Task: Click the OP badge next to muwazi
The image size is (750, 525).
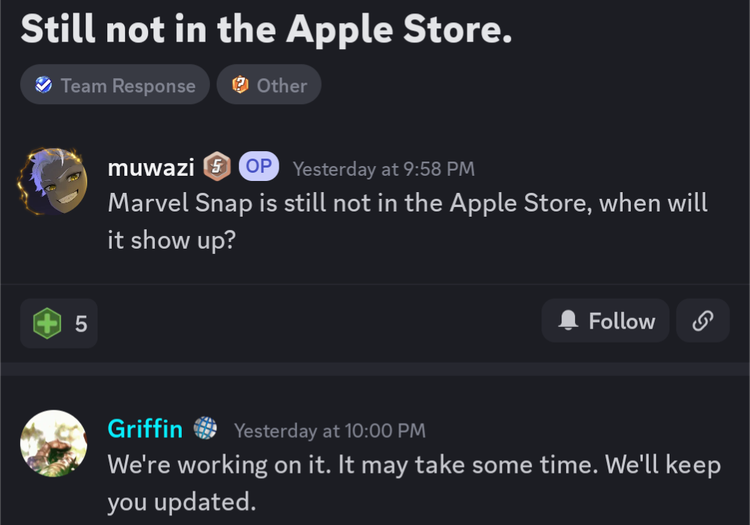Action: [x=259, y=166]
